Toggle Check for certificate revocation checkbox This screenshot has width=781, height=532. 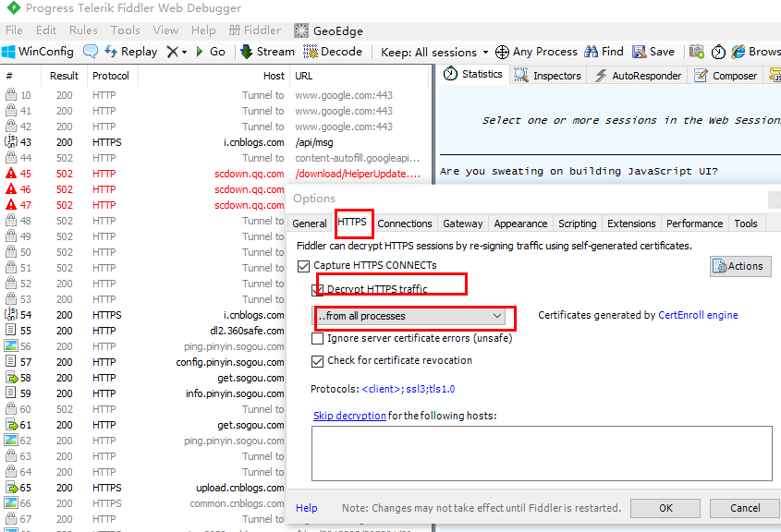point(317,361)
